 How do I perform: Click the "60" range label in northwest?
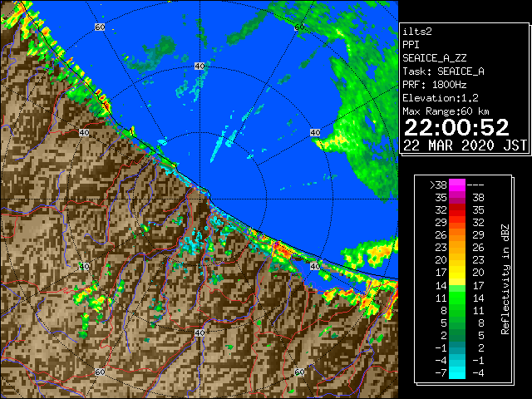click(100, 27)
